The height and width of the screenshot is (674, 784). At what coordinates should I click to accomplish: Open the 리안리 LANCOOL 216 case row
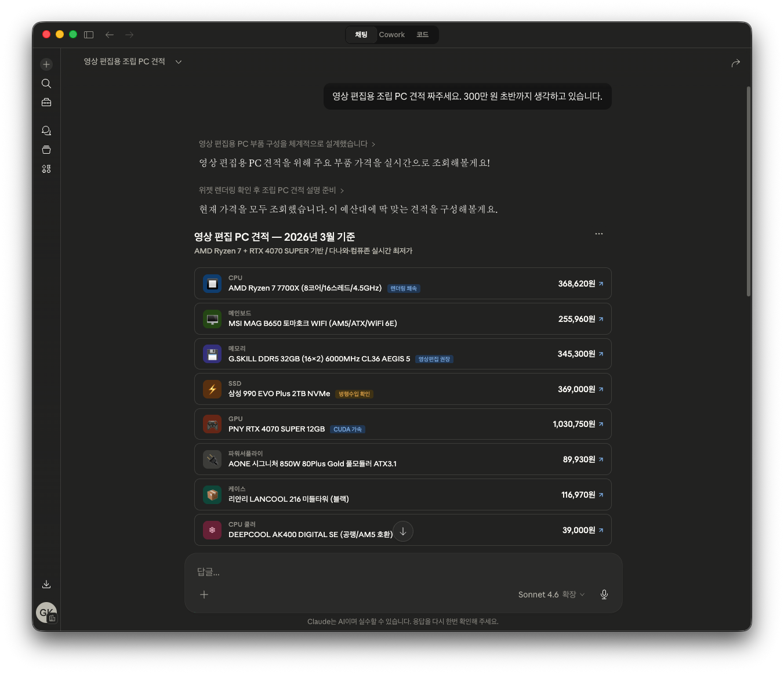pos(403,495)
